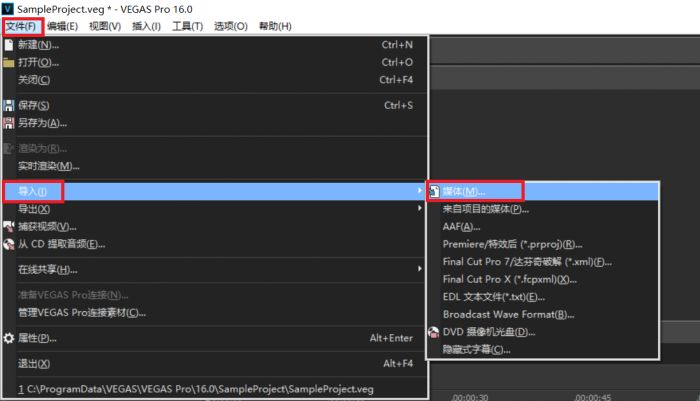Screen dimensions: 700x401
Task: Select Final Cut Pro X (*.fcpxml) option
Action: (x=543, y=280)
